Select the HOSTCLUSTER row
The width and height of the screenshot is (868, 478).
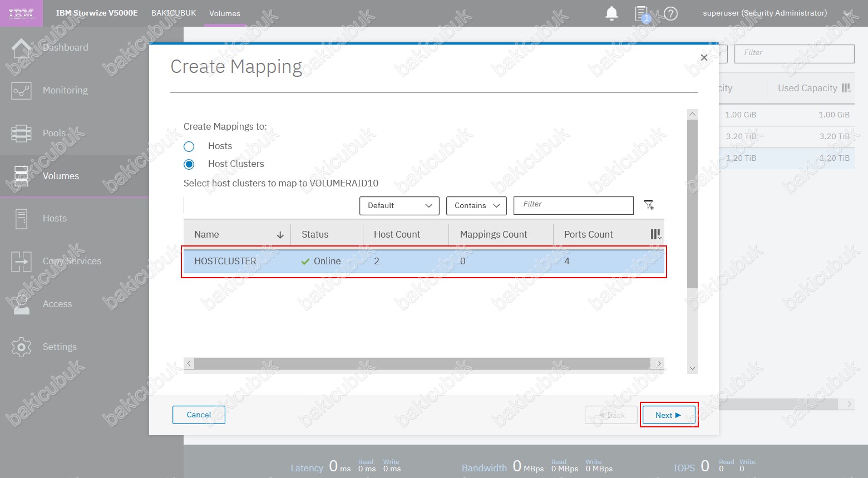(x=424, y=262)
